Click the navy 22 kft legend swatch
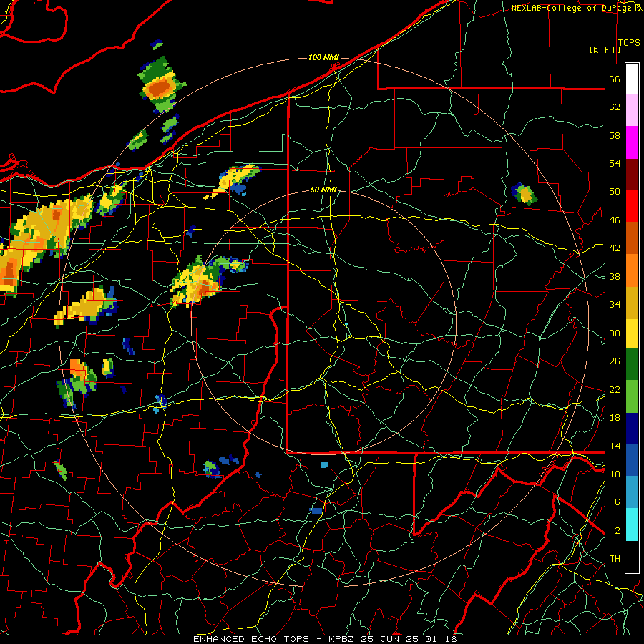This screenshot has height=644, width=644. [632, 429]
